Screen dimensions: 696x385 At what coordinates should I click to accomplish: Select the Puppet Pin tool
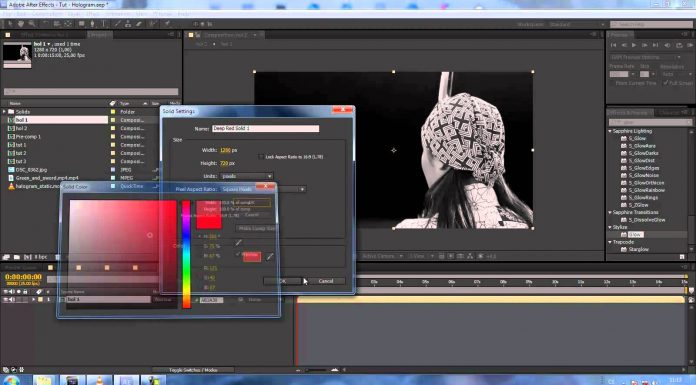[167, 24]
